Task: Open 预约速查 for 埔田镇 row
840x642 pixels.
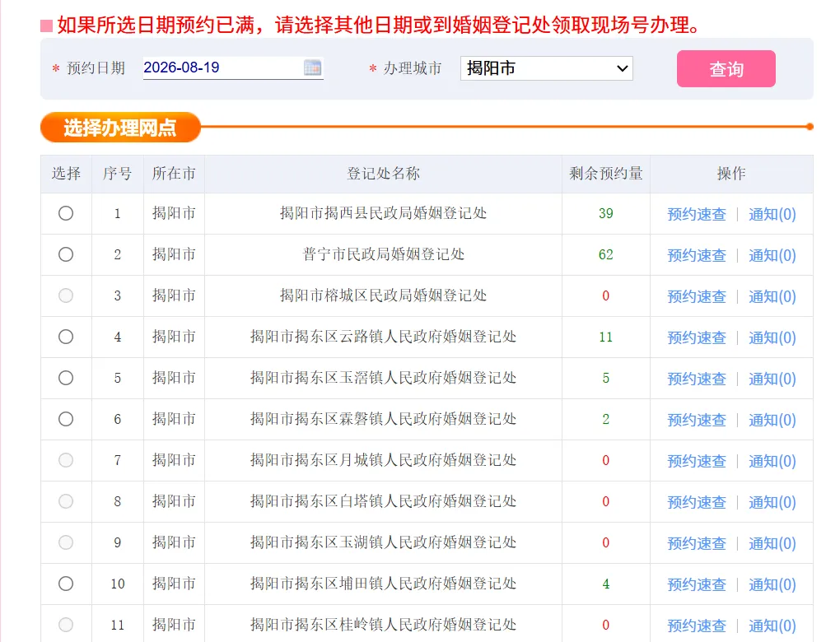Action: pos(697,584)
